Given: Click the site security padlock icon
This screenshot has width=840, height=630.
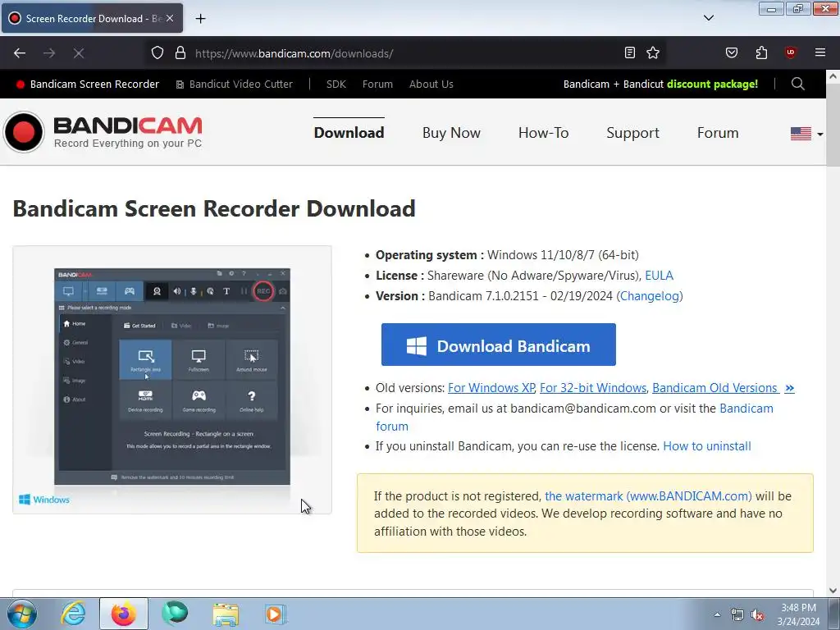Looking at the screenshot, I should (180, 53).
